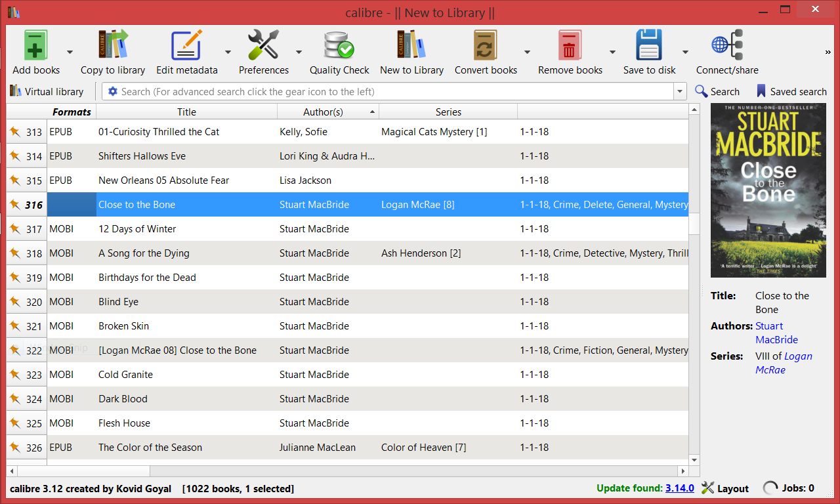Select 'Blind Eye' title
This screenshot has width=840, height=504.
(x=118, y=302)
